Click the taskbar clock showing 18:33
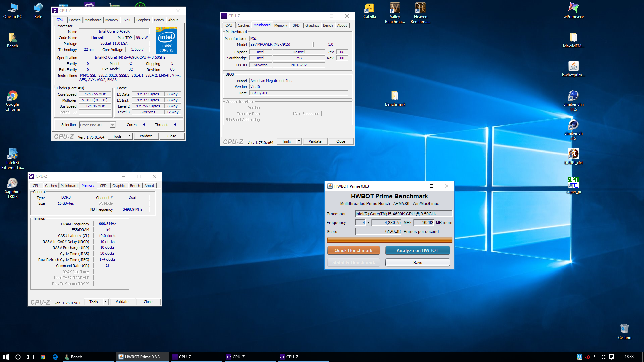 point(629,357)
